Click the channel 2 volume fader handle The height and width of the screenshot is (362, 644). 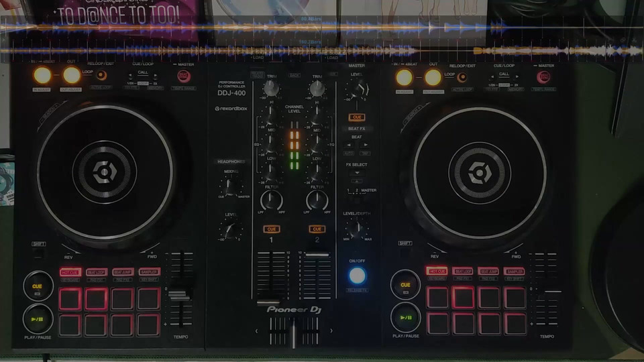317,255
